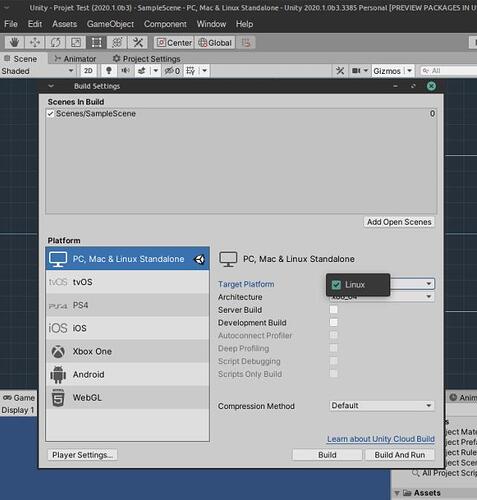
Task: Toggle scene audio
Action: pos(125,71)
